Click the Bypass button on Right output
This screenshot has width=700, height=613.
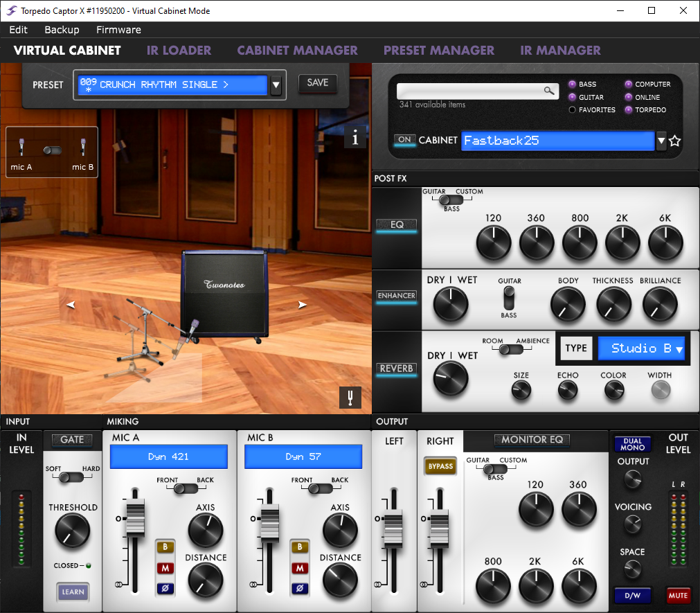[x=440, y=466]
